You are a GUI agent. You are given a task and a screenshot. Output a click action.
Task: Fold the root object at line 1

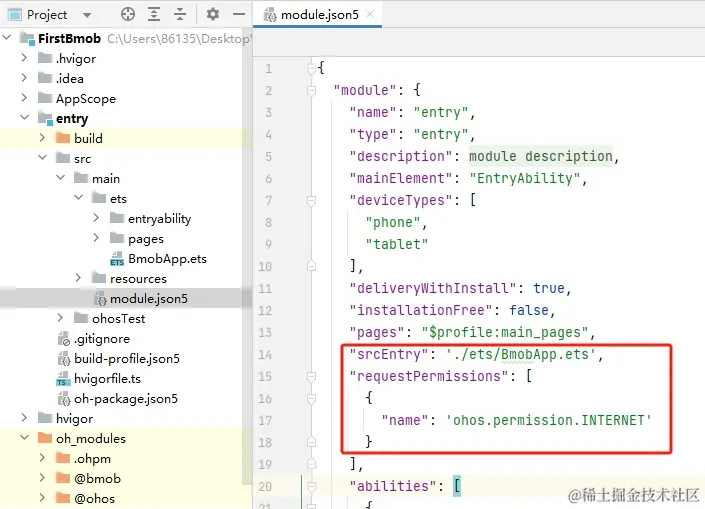tap(311, 69)
